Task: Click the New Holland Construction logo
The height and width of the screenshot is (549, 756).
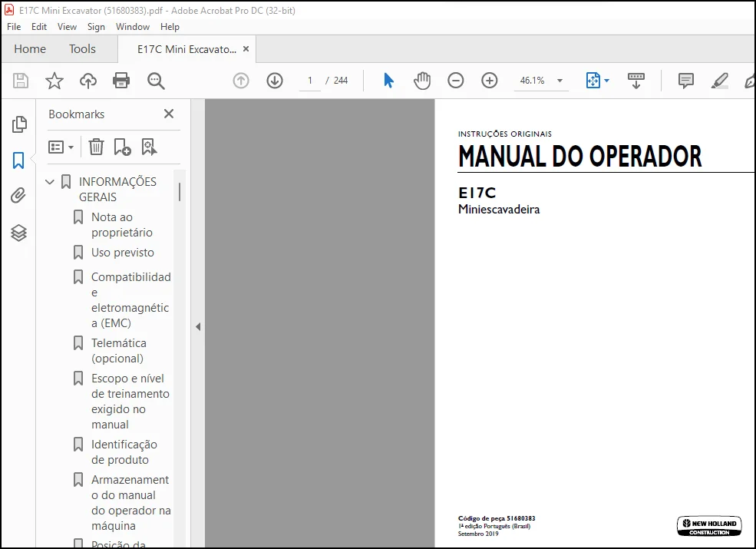Action: tap(709, 526)
